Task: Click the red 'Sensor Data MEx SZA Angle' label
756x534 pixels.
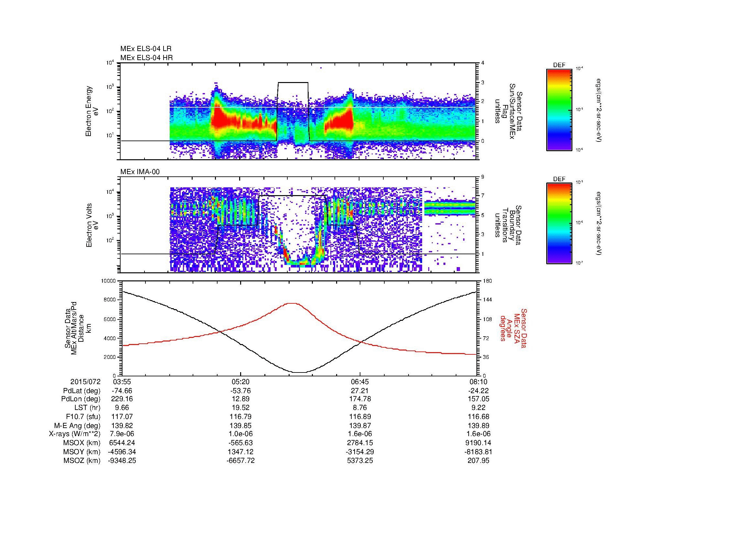Action: pos(513,328)
